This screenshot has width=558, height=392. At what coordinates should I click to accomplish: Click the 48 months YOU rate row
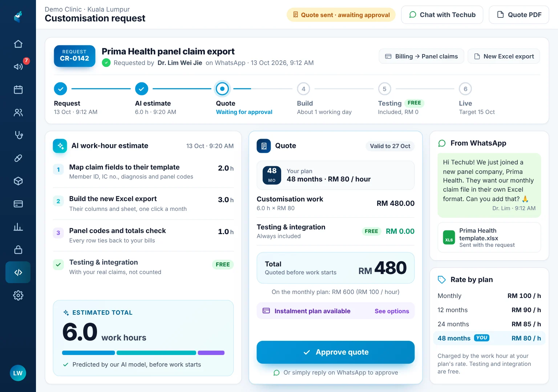point(489,338)
